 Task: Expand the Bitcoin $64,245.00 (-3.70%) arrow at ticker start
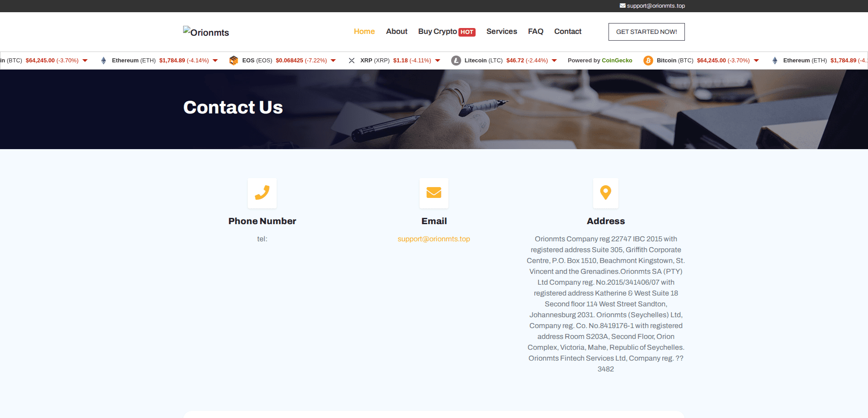point(85,61)
